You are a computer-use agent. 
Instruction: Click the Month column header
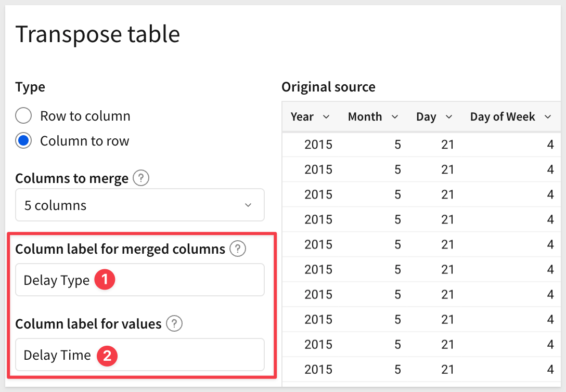365,117
